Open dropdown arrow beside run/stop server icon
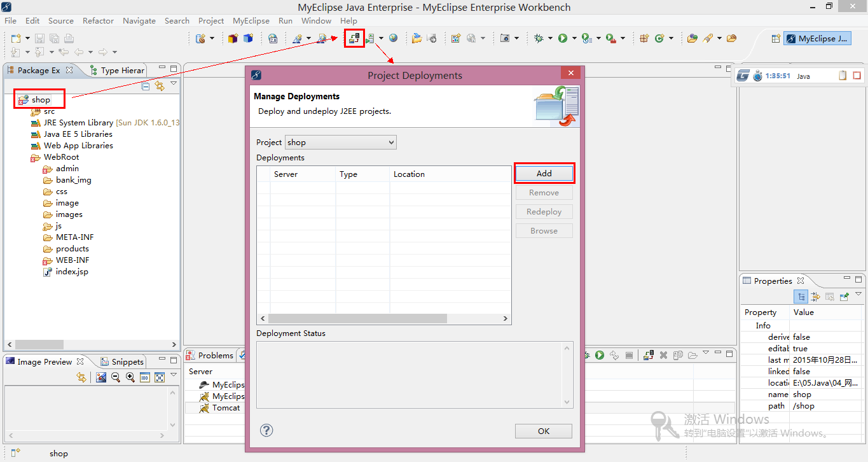 tap(381, 38)
